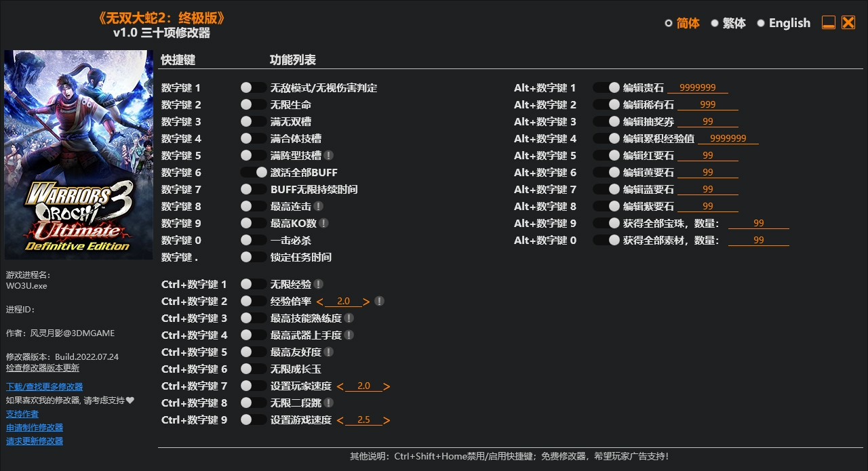
Task: Open 检查修改器版本更新 link
Action: (43, 367)
